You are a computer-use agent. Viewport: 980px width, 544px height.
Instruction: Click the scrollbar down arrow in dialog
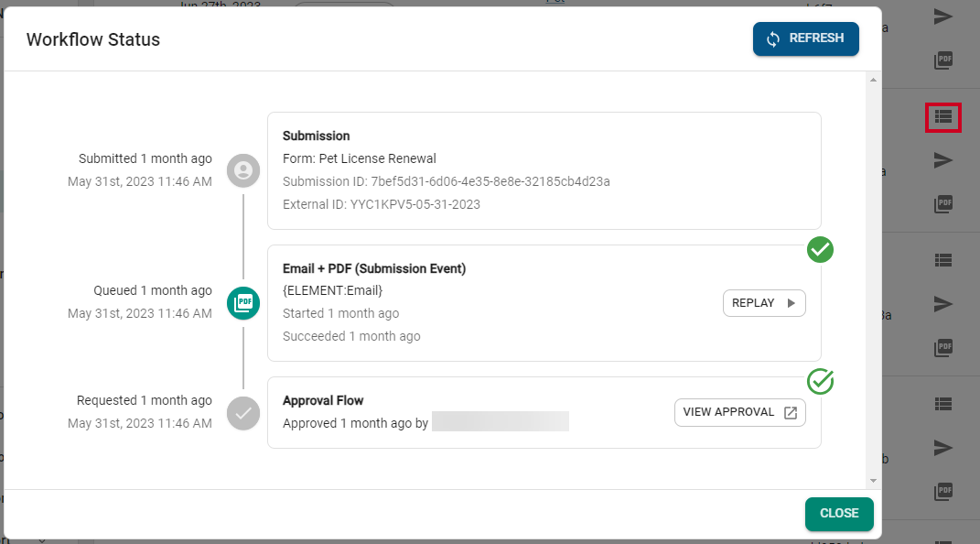(x=873, y=481)
